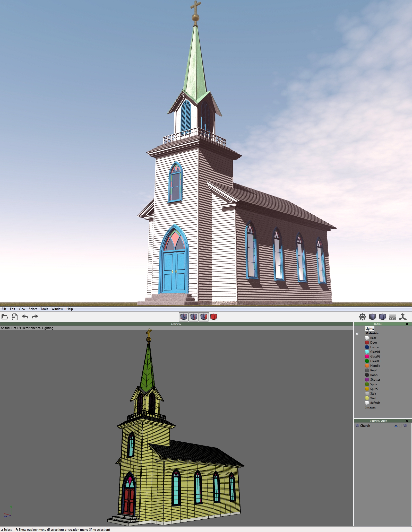Collapse the Materials tree with minus box
The height and width of the screenshot is (532, 412).
357,334
